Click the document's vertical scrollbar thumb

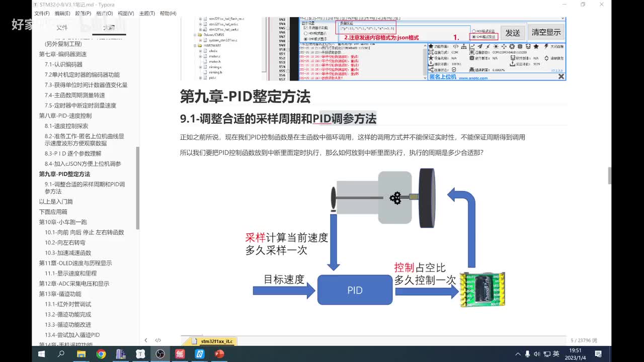point(610,176)
